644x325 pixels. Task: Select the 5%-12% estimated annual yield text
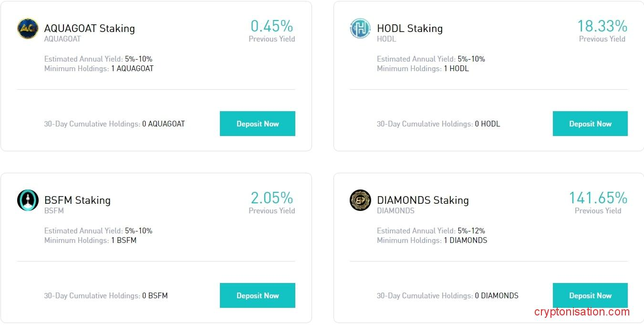click(x=471, y=231)
